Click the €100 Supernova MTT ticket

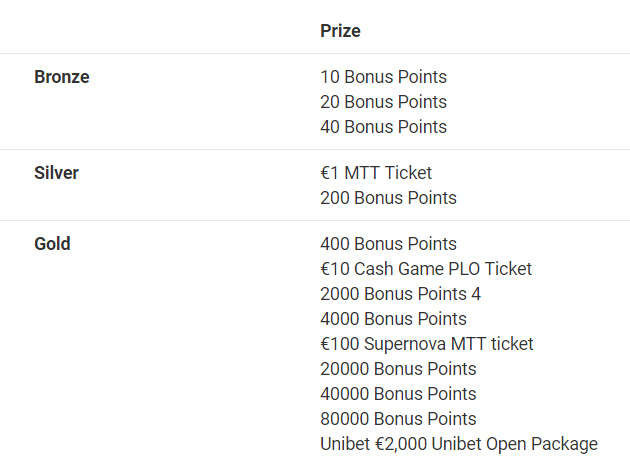(x=427, y=344)
